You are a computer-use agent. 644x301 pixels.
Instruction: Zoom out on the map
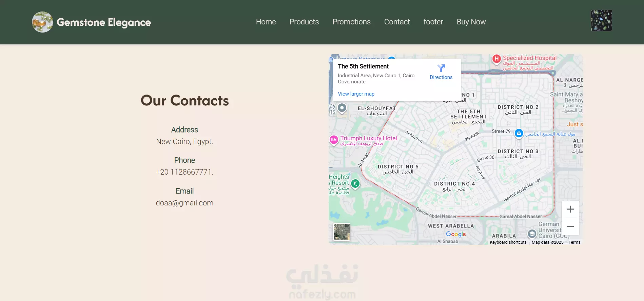tap(570, 226)
